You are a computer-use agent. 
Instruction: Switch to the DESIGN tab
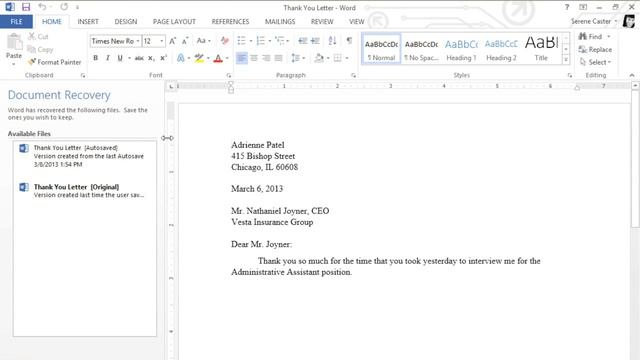pyautogui.click(x=126, y=22)
